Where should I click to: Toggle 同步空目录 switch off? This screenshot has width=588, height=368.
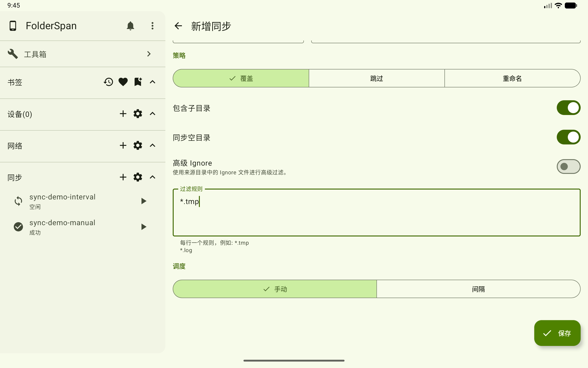click(x=568, y=137)
